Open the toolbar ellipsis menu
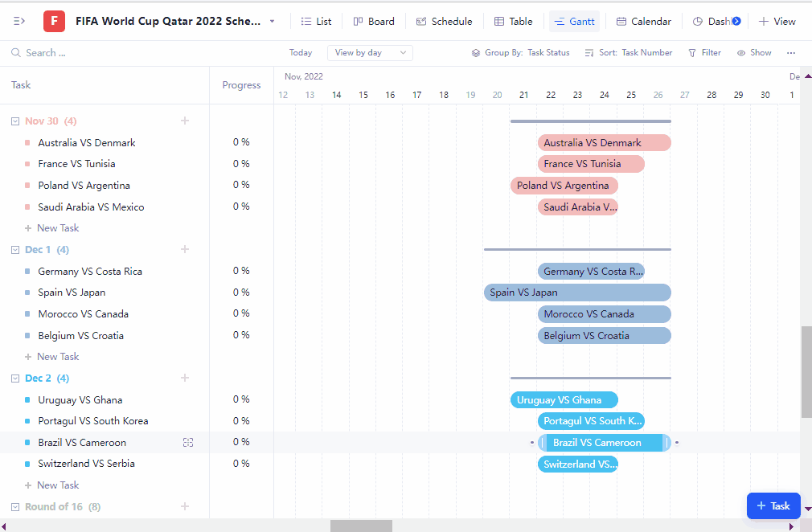812x532 pixels. [791, 52]
